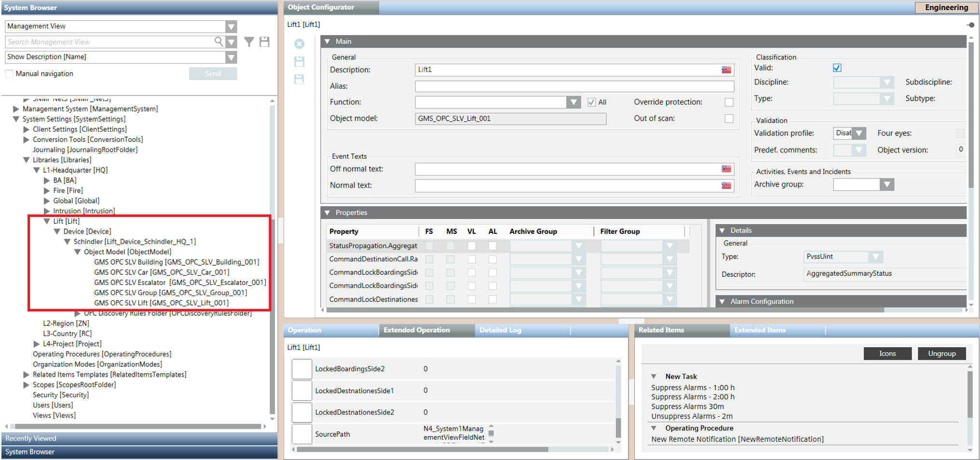The height and width of the screenshot is (460, 980).
Task: Save the object using the floppy disk icon
Action: (299, 62)
